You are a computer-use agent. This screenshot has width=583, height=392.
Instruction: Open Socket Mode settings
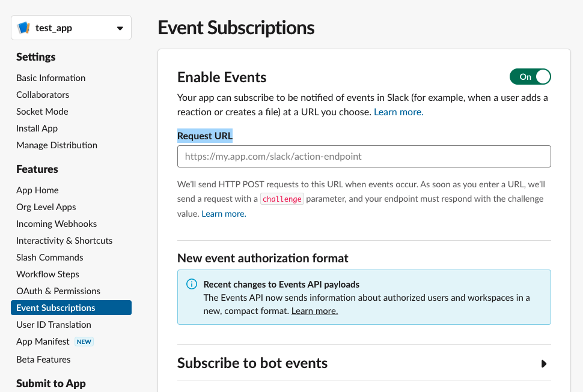point(43,112)
